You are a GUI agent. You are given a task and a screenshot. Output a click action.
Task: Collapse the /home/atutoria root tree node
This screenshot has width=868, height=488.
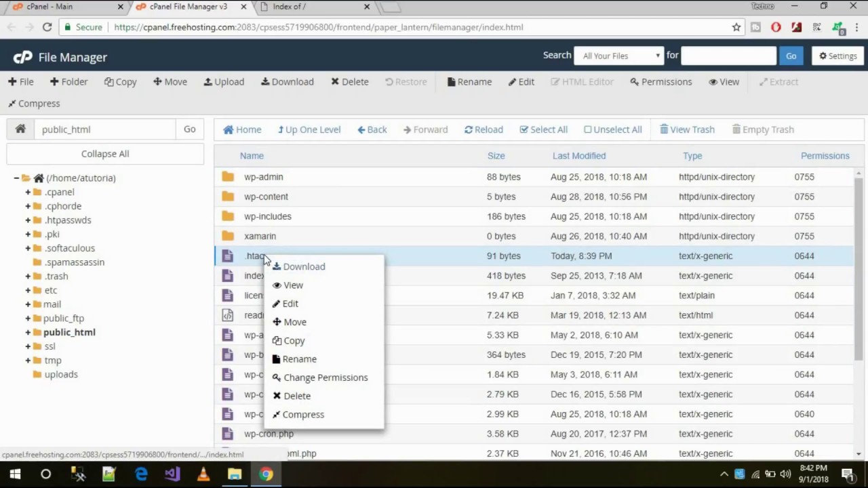(16, 178)
